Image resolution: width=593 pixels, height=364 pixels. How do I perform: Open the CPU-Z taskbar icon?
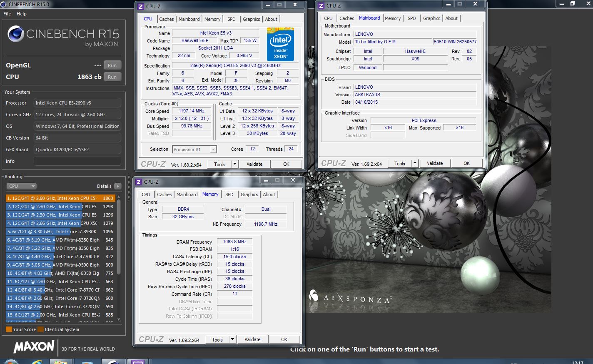[x=137, y=362]
